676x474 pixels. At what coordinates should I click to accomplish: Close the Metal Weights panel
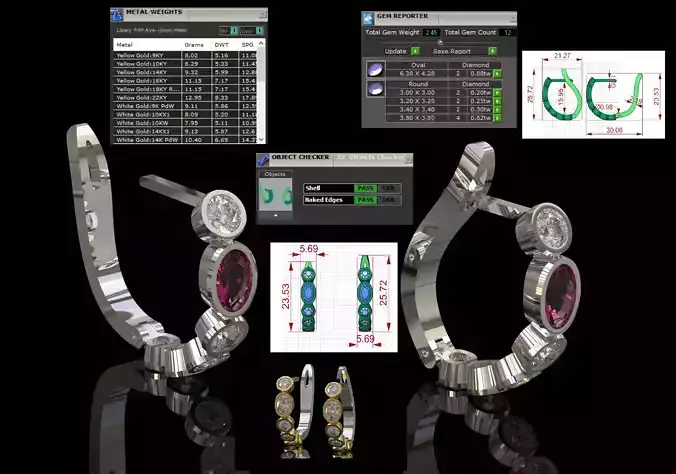click(263, 15)
